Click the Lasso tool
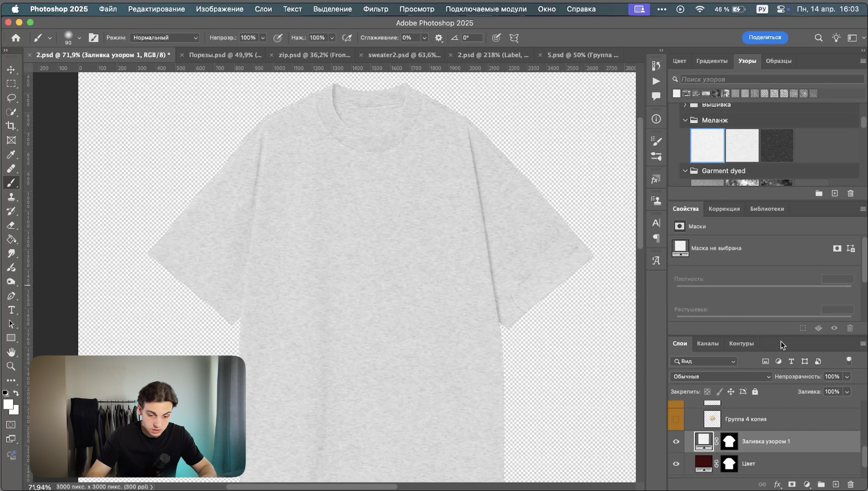 [11, 98]
